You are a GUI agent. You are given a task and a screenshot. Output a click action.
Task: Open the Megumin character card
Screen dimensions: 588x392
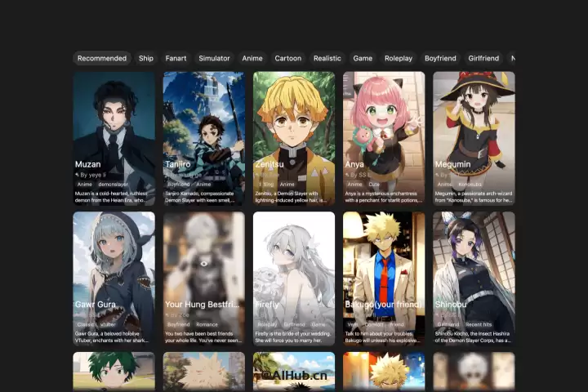tap(474, 138)
